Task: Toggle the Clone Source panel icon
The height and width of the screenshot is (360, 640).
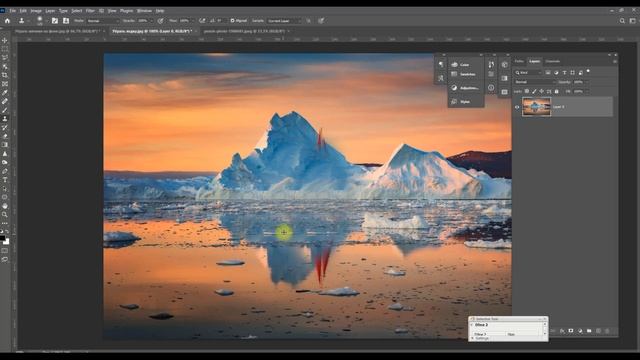Action: pos(66,20)
